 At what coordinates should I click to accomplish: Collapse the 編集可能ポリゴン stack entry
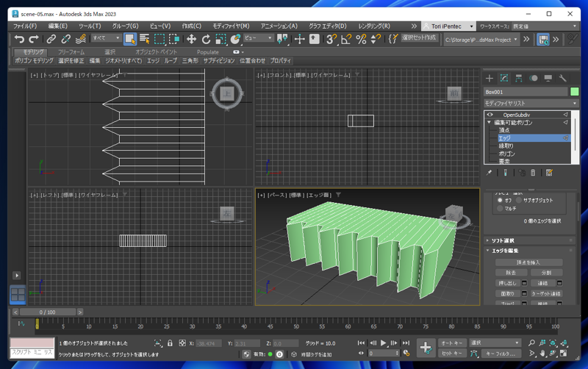coord(489,123)
